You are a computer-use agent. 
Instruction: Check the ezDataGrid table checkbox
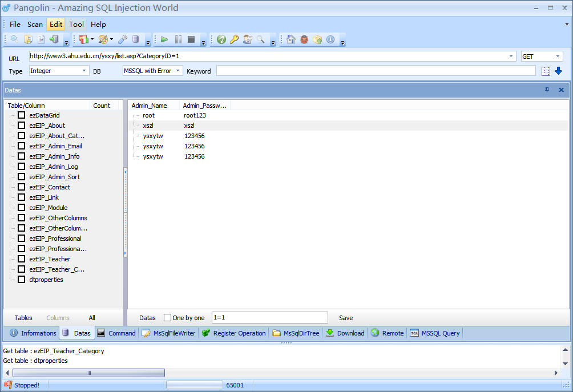[22, 115]
